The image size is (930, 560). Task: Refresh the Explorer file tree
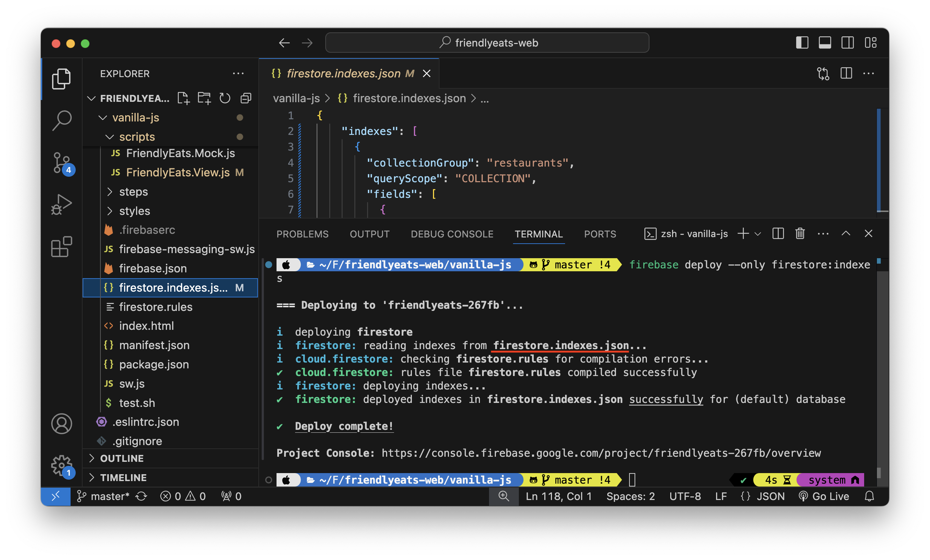coord(225,99)
